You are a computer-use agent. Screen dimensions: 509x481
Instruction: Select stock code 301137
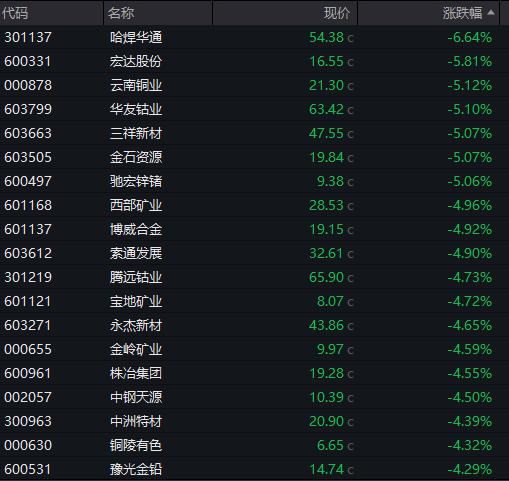[28, 37]
